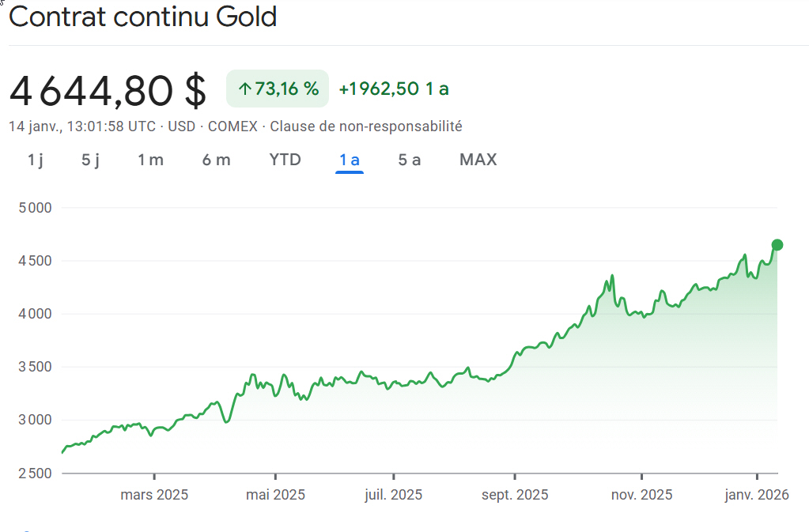This screenshot has height=532, width=809.
Task: Switch to the 5 j range tab
Action: [x=91, y=160]
